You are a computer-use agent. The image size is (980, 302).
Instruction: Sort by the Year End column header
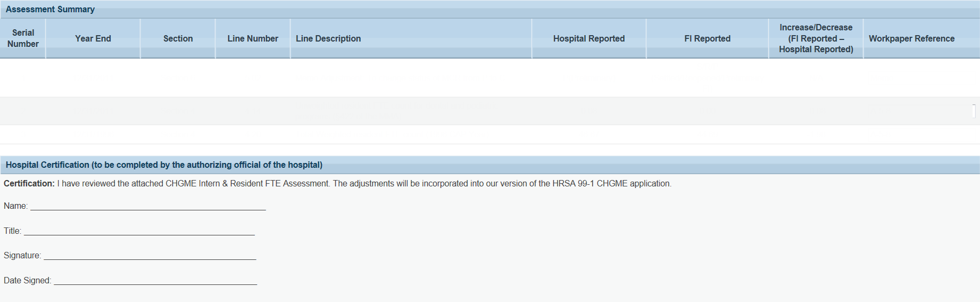(x=93, y=38)
